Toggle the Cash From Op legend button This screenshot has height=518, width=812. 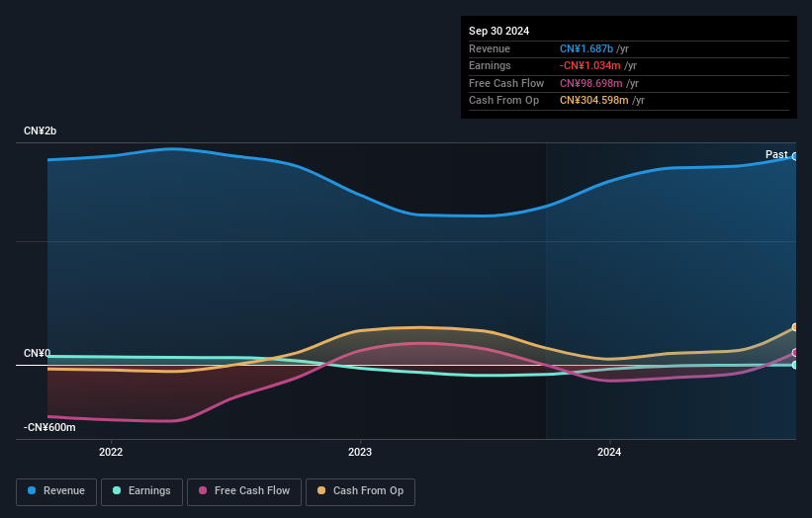tap(360, 491)
